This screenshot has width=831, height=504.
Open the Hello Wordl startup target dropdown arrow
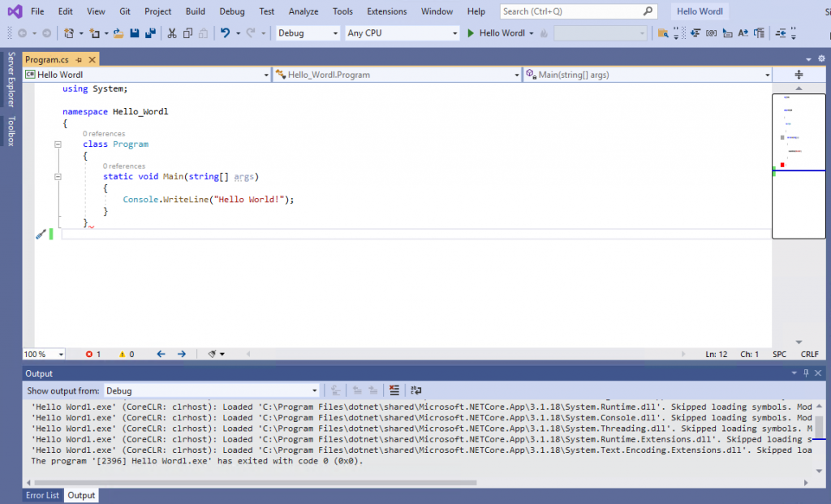click(x=531, y=33)
